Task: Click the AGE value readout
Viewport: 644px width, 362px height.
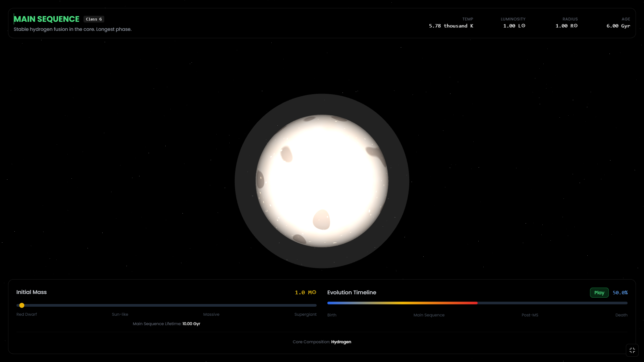Action: [618, 26]
